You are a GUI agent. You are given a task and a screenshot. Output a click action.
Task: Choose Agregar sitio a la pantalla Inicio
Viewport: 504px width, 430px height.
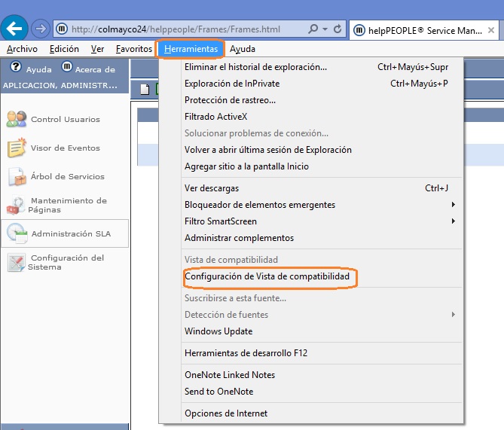tap(311, 166)
